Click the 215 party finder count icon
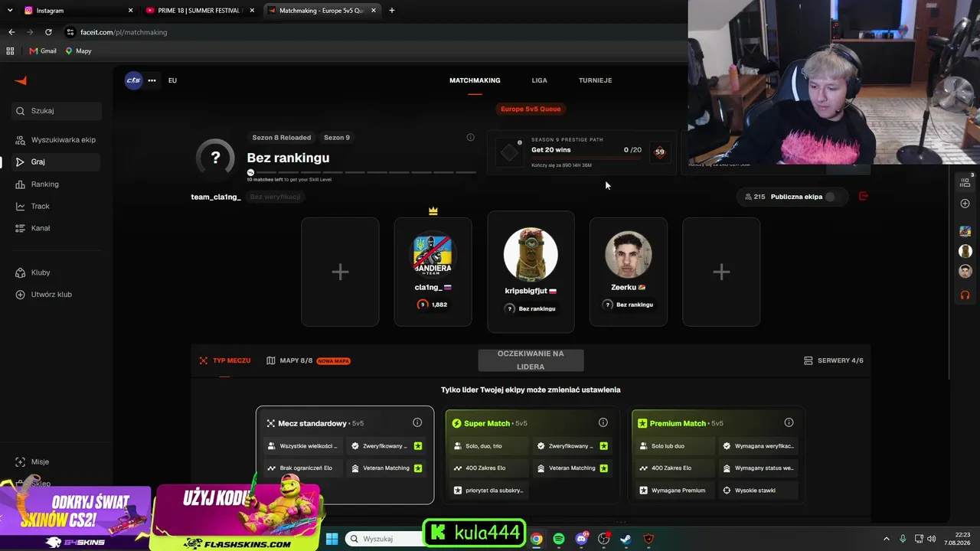Viewport: 980px width, 551px height. pyautogui.click(x=755, y=197)
